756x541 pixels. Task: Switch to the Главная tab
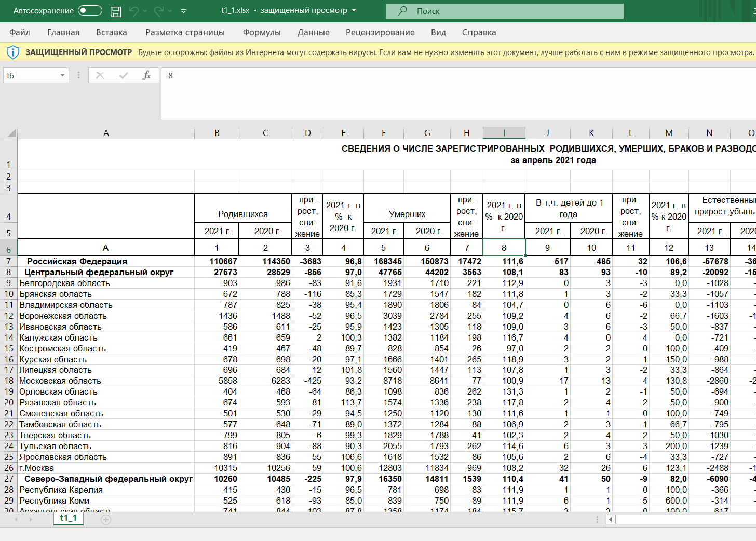63,32
